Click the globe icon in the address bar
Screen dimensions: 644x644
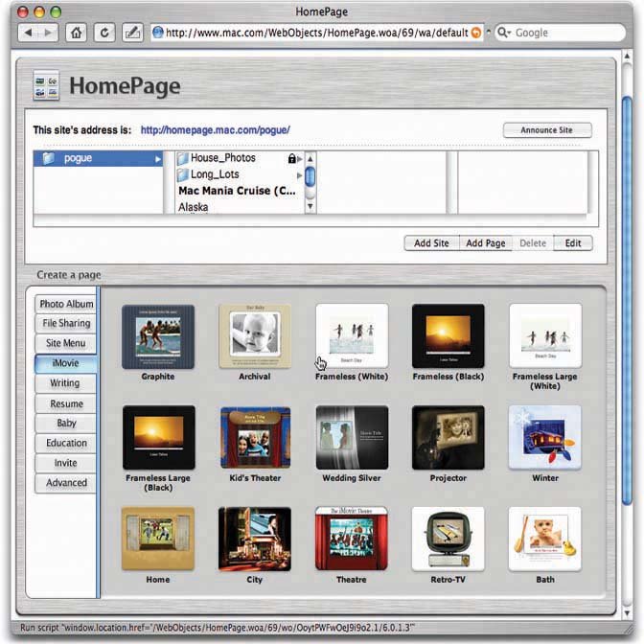tap(158, 33)
